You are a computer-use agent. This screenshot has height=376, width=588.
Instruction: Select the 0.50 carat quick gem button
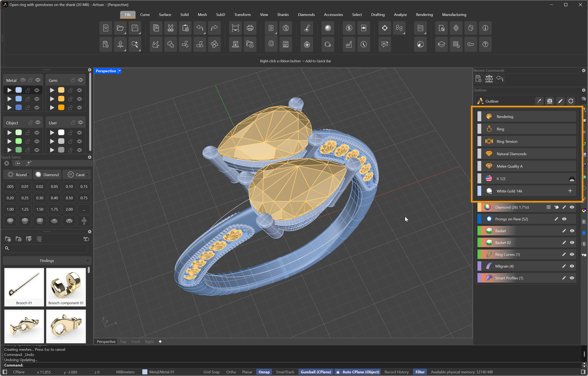69,198
